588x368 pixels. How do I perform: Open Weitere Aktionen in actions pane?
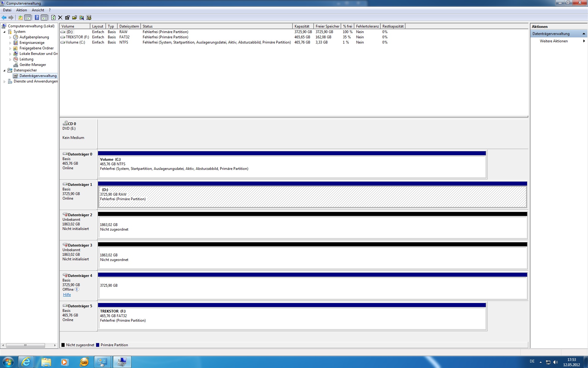point(554,41)
